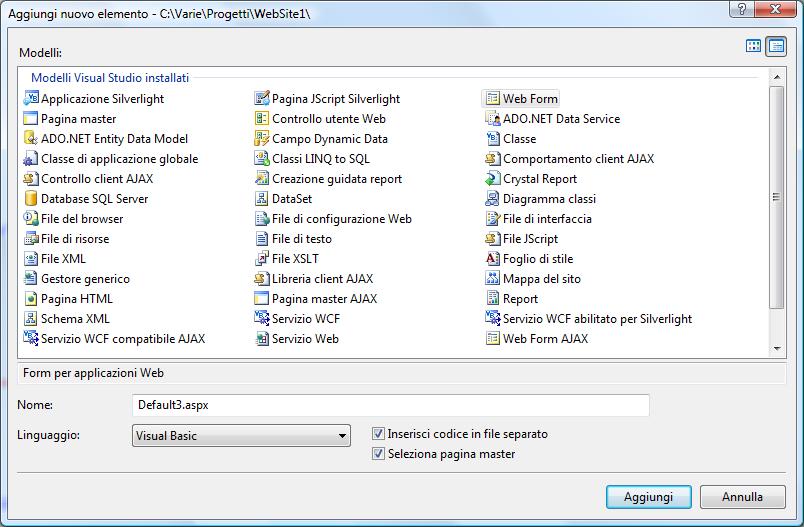
Task: Click the Controllo client AJAX icon
Action: [x=31, y=178]
